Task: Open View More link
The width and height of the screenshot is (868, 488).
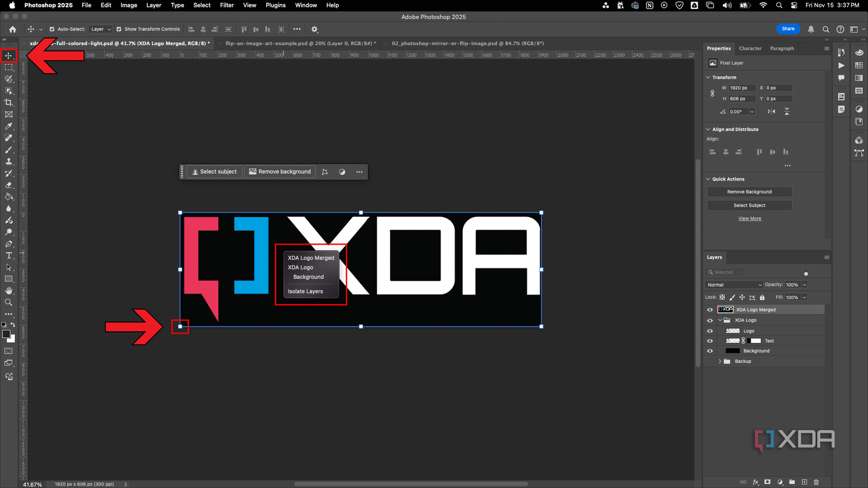Action: click(x=749, y=219)
